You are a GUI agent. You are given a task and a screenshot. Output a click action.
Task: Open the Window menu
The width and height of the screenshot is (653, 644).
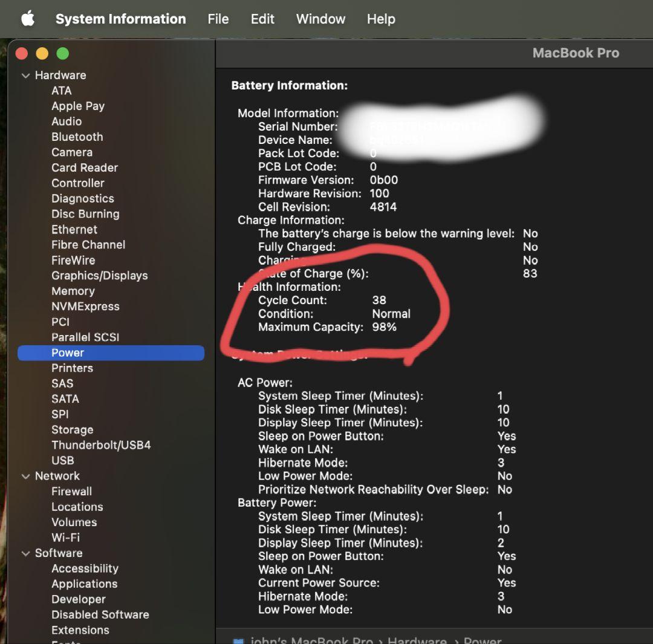click(x=320, y=19)
